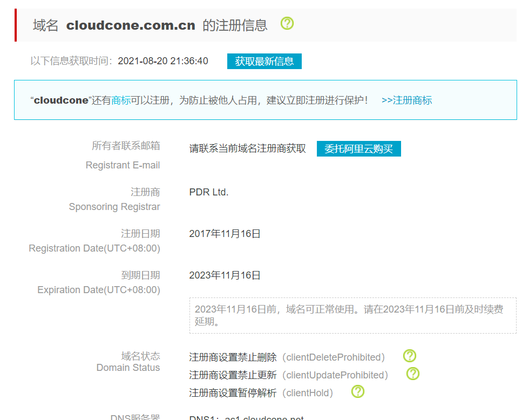Select the domain name cloudcone.com.cn in the title

[131, 25]
